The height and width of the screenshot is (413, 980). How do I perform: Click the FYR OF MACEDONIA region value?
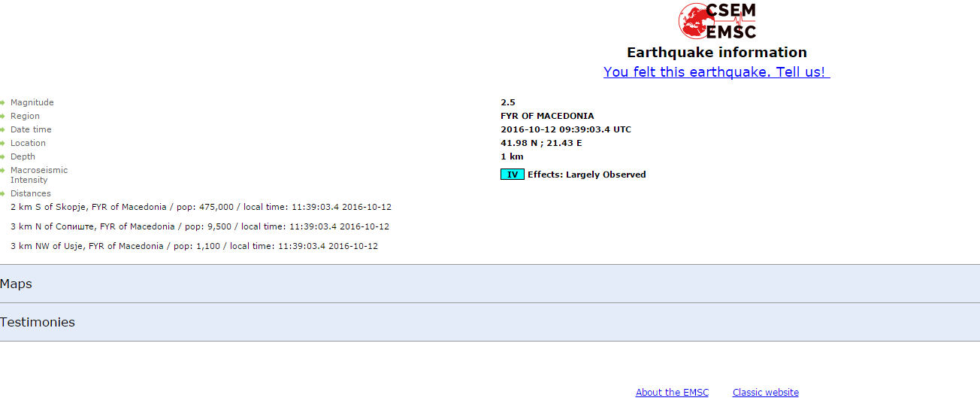[x=547, y=116]
